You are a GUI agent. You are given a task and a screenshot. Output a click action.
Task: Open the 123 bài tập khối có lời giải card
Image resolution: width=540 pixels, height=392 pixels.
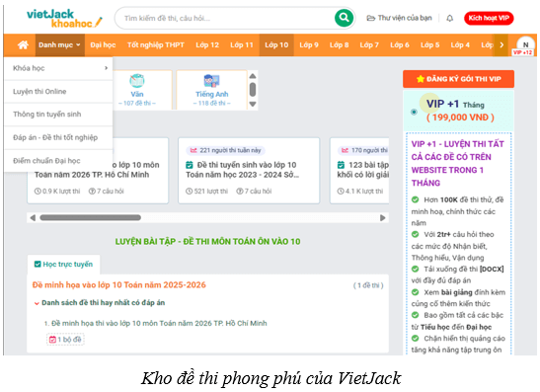click(x=359, y=171)
